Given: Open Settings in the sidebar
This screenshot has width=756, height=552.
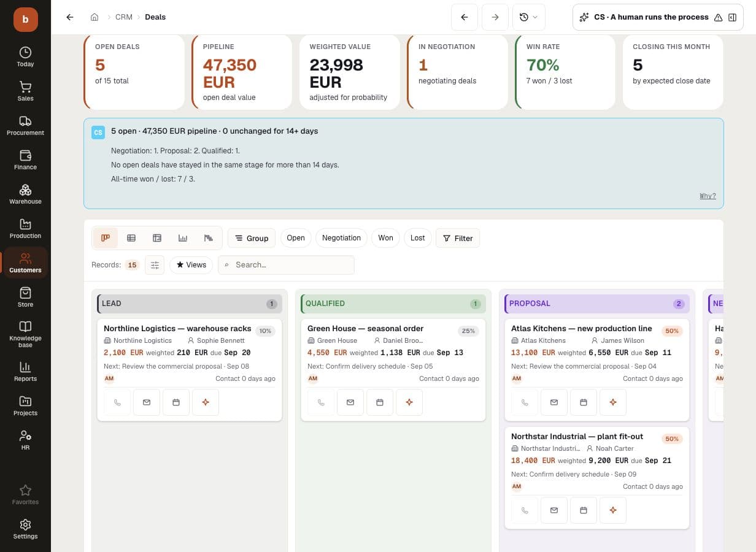Looking at the screenshot, I should tap(25, 529).
